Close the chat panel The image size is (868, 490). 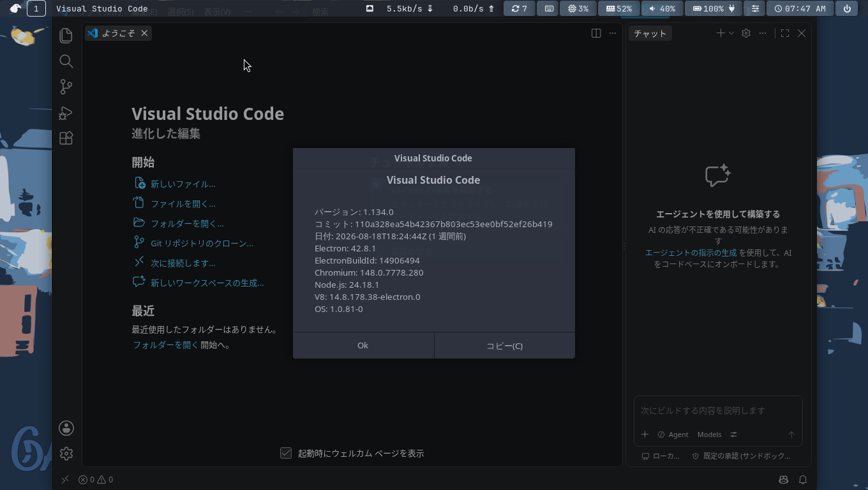click(802, 33)
